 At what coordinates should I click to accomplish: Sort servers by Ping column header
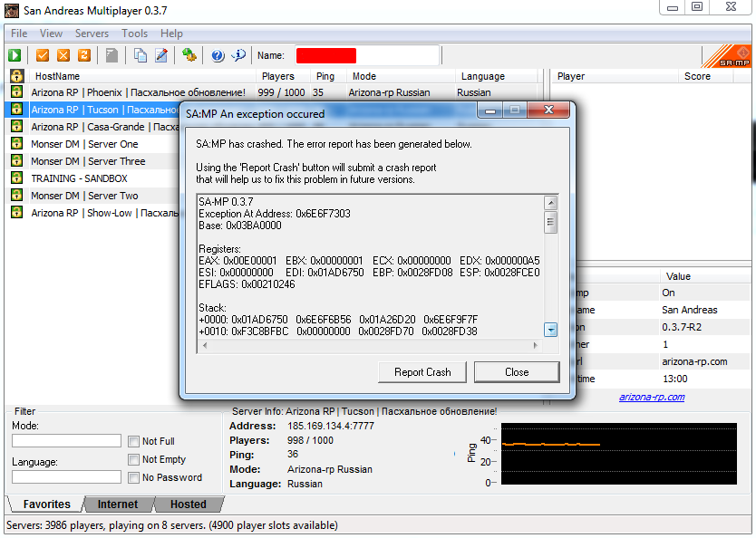click(329, 76)
